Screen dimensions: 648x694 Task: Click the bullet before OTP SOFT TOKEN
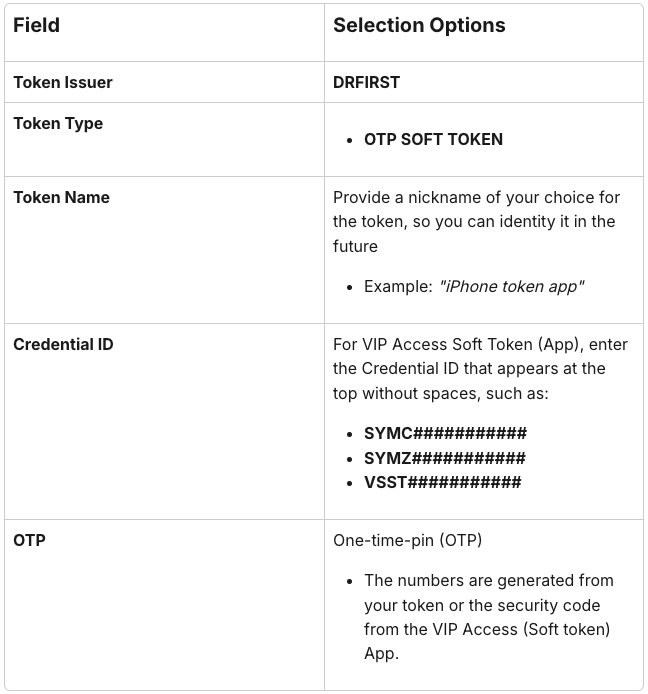pos(350,140)
